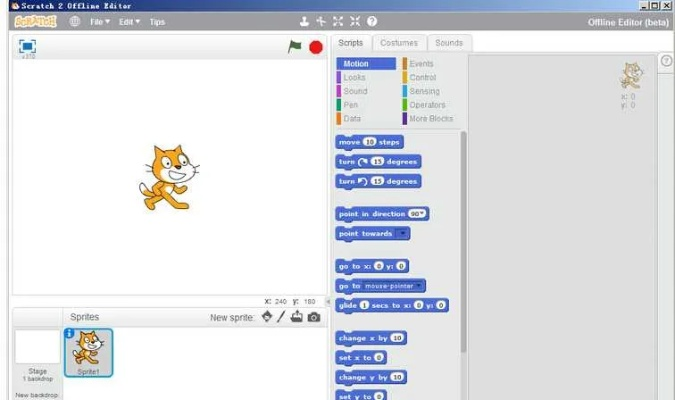Open Sprite1 info via blue i badge
The image size is (675, 400).
(70, 334)
